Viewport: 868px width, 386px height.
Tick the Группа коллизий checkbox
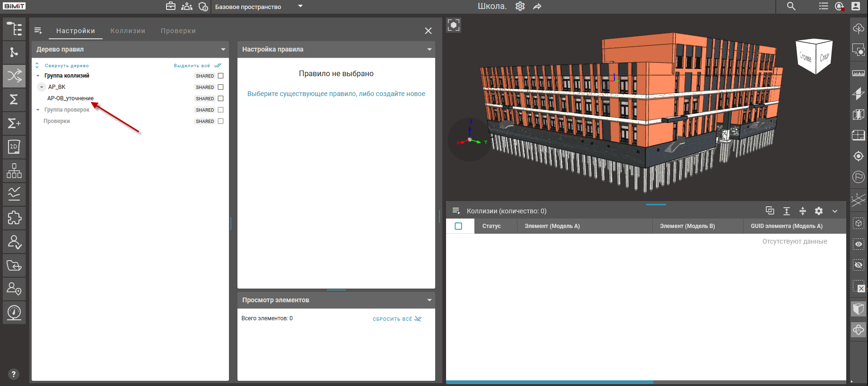(x=220, y=76)
